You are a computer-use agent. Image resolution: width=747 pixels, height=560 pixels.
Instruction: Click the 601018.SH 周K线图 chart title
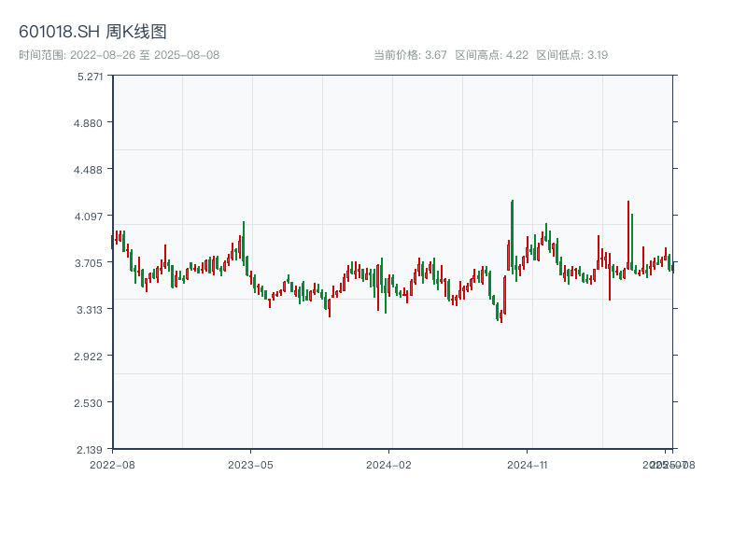92,33
